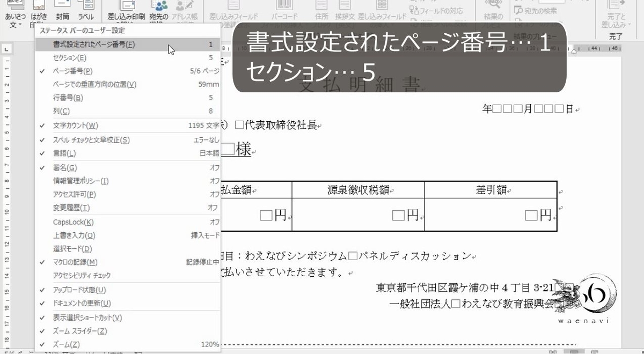644x354 pixels.
Task: Open はがき印刷 postcard printing tool
Action: click(x=38, y=8)
